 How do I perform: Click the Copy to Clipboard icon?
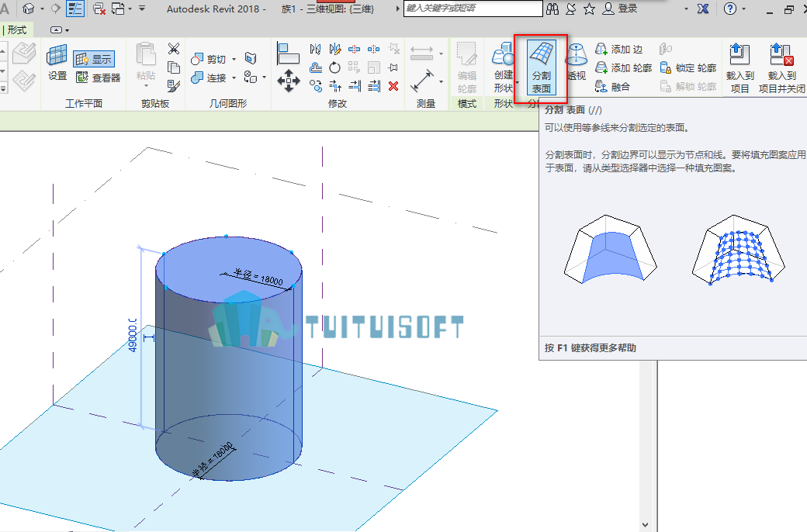tap(174, 67)
